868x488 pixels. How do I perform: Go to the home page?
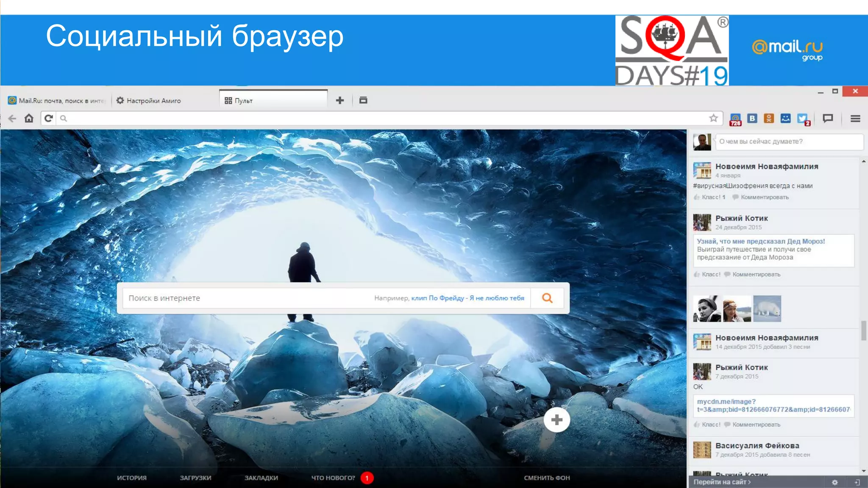[29, 118]
